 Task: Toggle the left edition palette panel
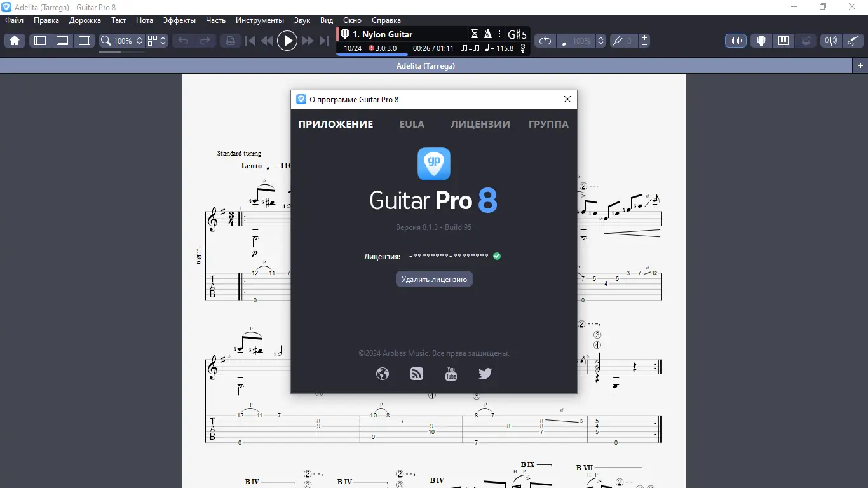40,41
